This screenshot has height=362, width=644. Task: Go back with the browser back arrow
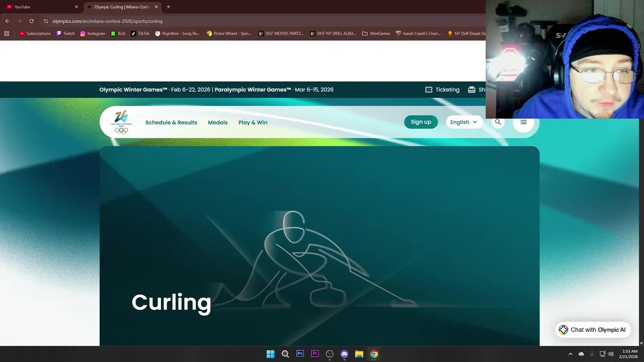click(x=7, y=21)
